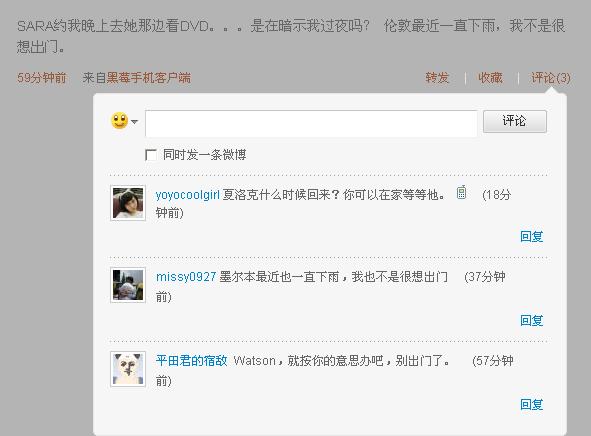Click the smiley emoticon icon
The height and width of the screenshot is (436, 591).
click(120, 121)
